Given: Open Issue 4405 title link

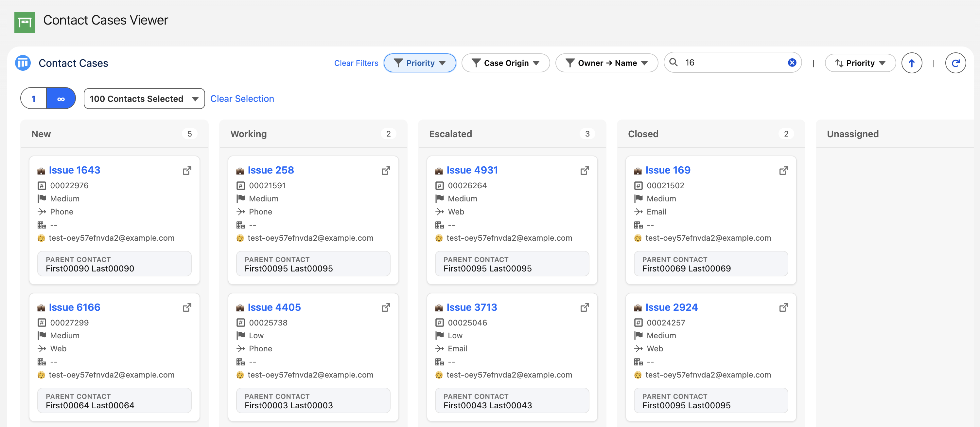Looking at the screenshot, I should coord(274,307).
